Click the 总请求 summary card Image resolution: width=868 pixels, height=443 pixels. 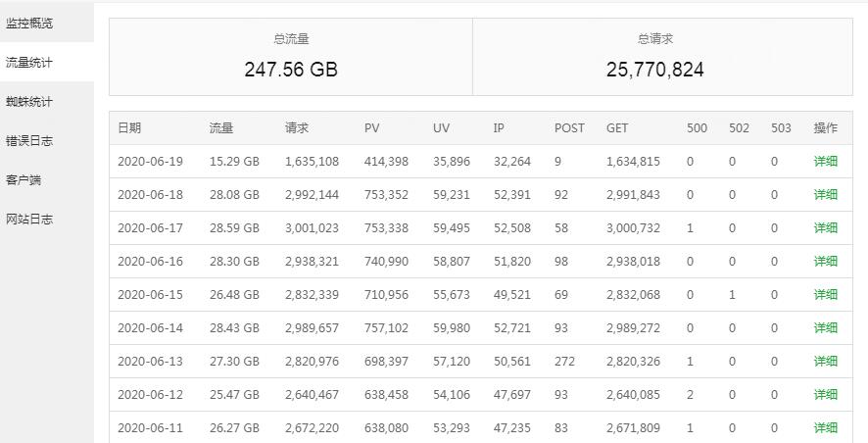point(654,57)
